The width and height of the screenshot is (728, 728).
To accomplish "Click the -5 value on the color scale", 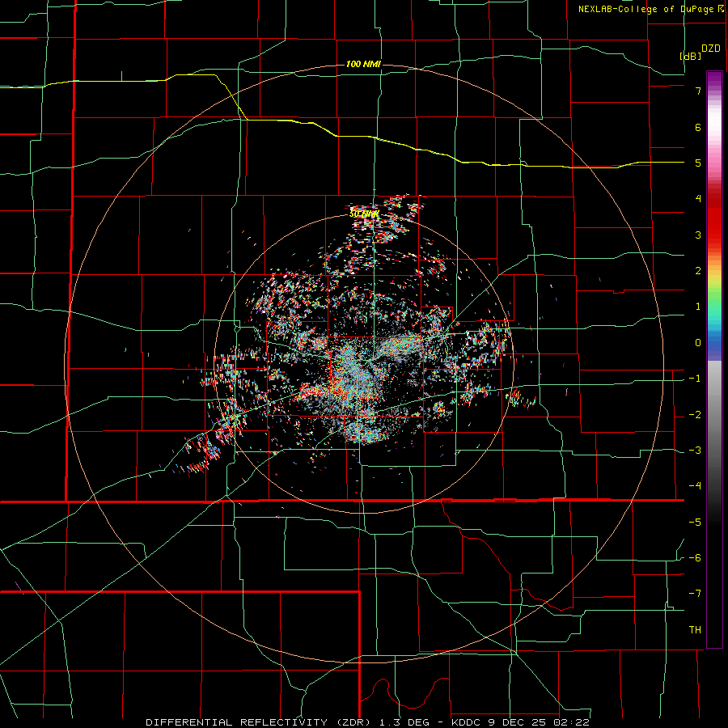I will coord(695,523).
